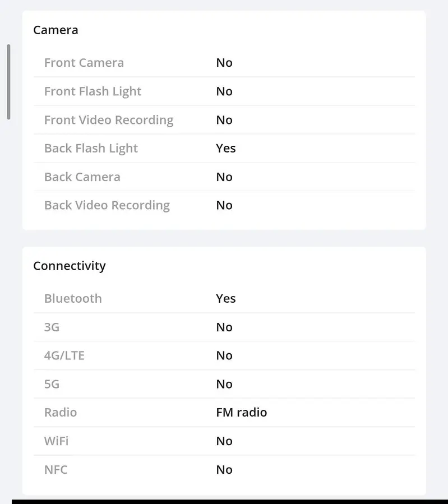Click the Back Video Recording label
448x504 pixels.
pyautogui.click(x=107, y=205)
